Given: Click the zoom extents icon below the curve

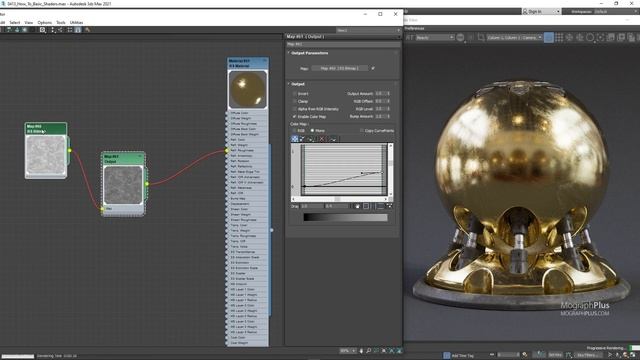Looking at the screenshot, I should [366, 207].
